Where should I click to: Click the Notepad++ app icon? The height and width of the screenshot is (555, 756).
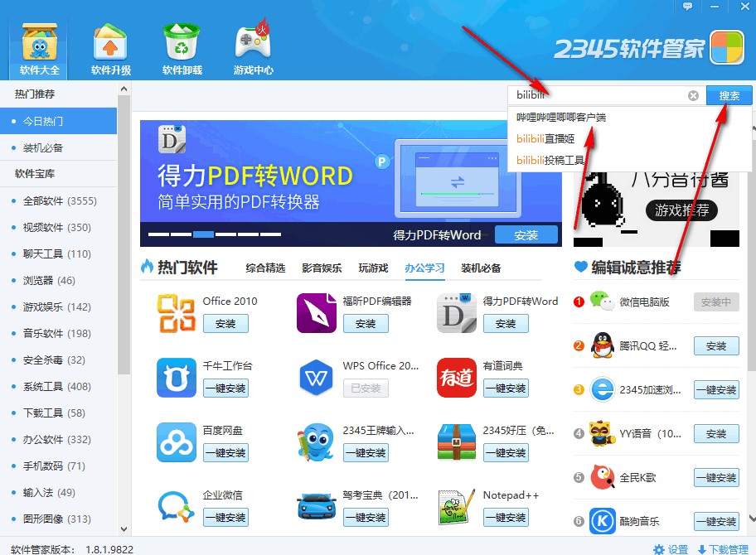point(457,507)
